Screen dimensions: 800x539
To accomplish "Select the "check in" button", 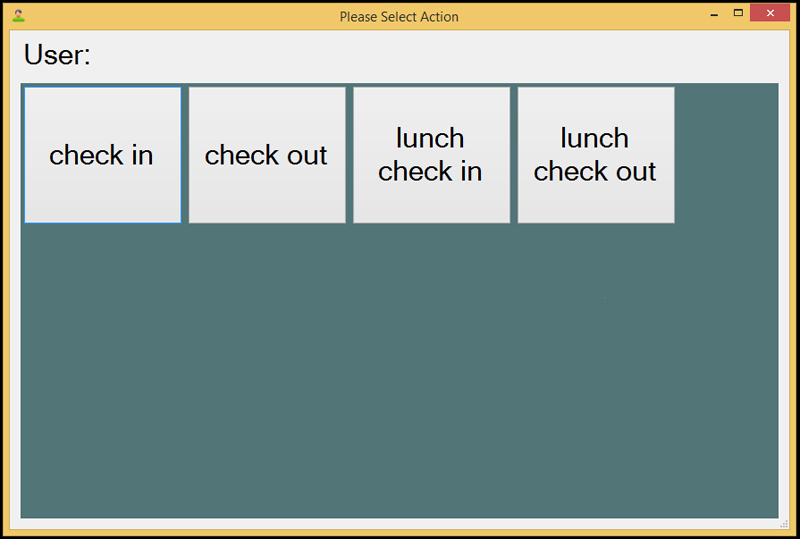I will pos(103,155).
